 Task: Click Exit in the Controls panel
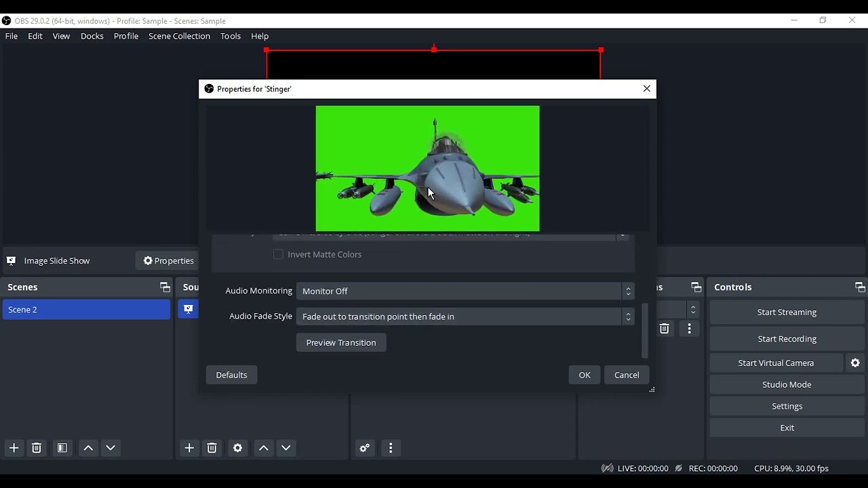point(787,428)
